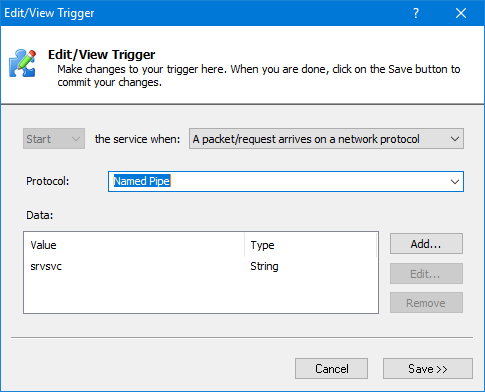Screen dimensions: 485x392
Task: Click the column divider between Value and Type
Action: [x=244, y=245]
